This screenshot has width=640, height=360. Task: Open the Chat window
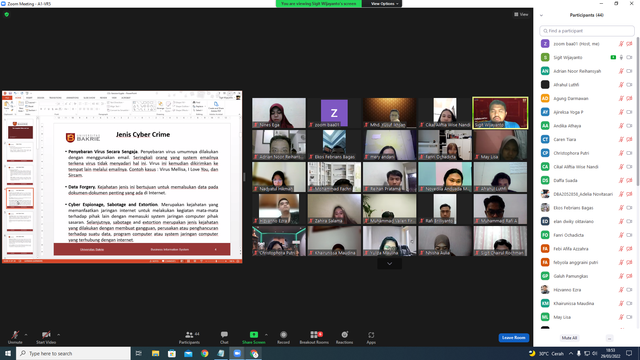(224, 337)
